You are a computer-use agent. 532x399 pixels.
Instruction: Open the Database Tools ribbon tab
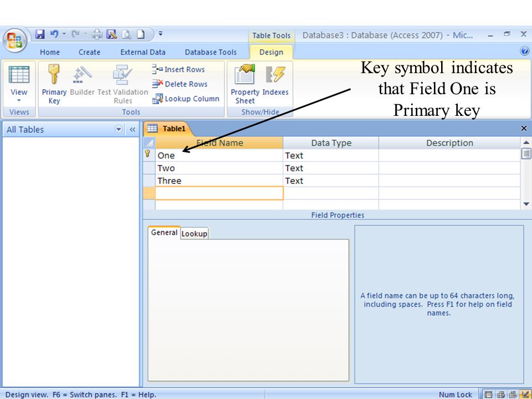click(211, 52)
